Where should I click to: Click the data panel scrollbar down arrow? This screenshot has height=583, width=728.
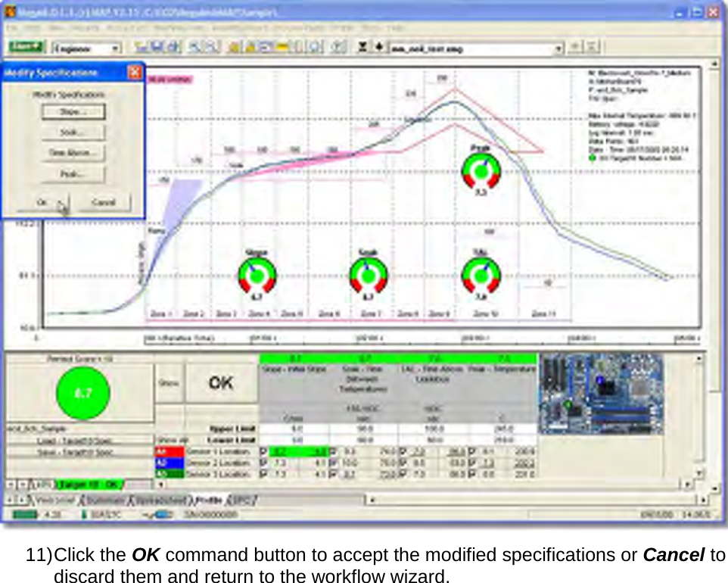[x=698, y=473]
